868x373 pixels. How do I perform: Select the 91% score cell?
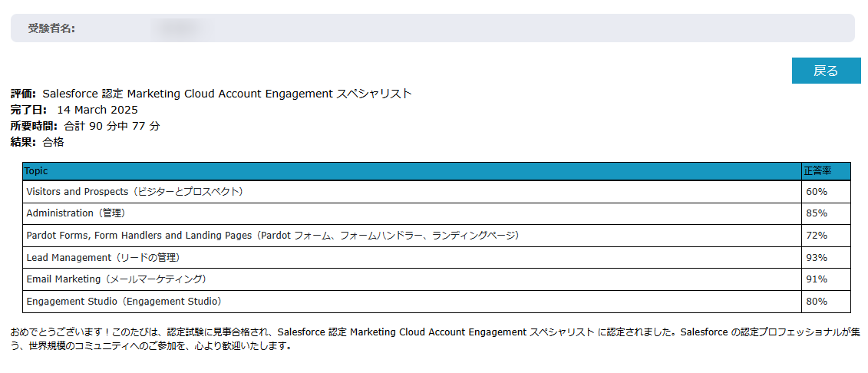pos(826,279)
